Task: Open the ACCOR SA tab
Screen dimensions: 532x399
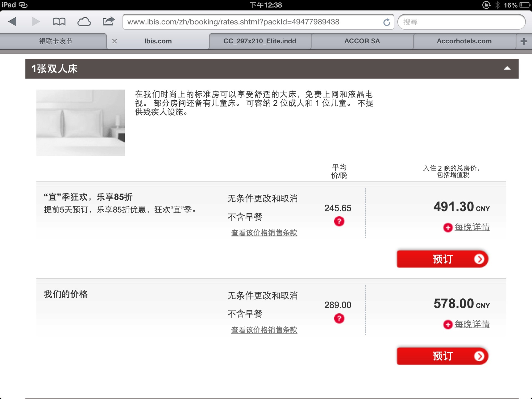Action: pos(362,41)
